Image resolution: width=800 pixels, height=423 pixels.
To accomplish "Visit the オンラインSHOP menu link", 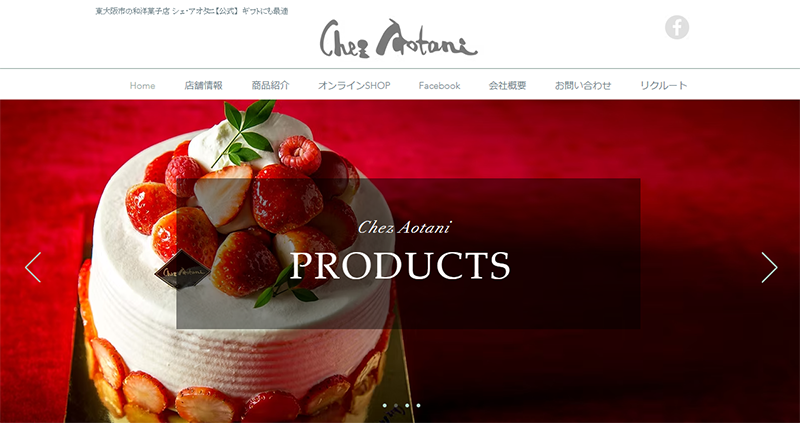I will click(x=354, y=86).
